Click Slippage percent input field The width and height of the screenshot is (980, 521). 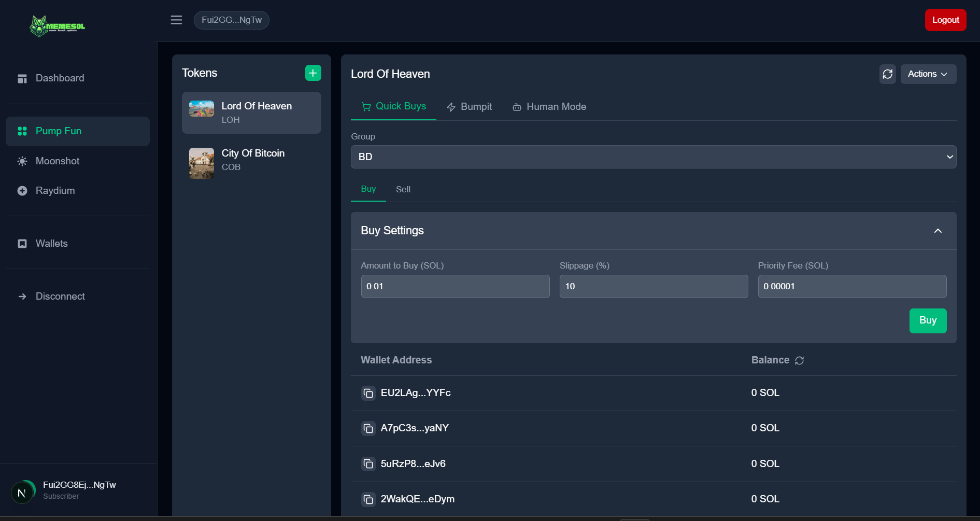(x=654, y=287)
